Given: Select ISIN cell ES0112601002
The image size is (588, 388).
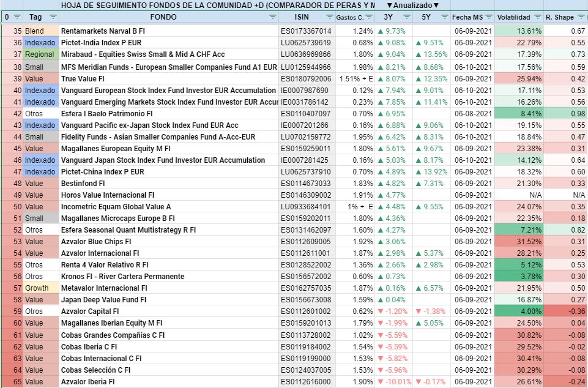Looking at the screenshot, I should coord(307,312).
